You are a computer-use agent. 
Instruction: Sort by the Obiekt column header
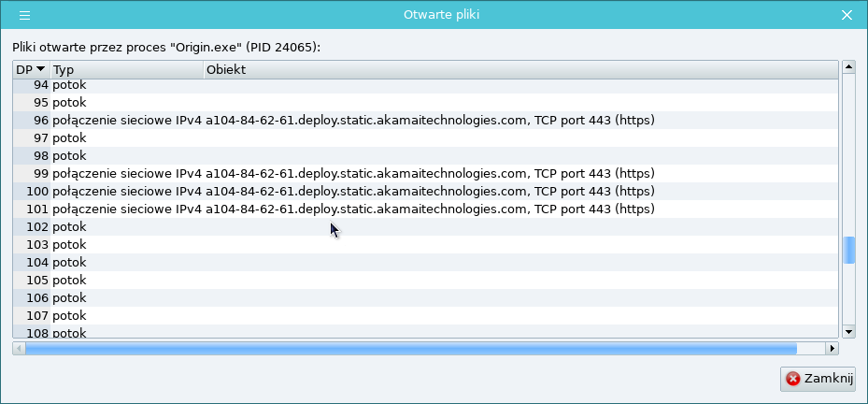[x=521, y=70]
